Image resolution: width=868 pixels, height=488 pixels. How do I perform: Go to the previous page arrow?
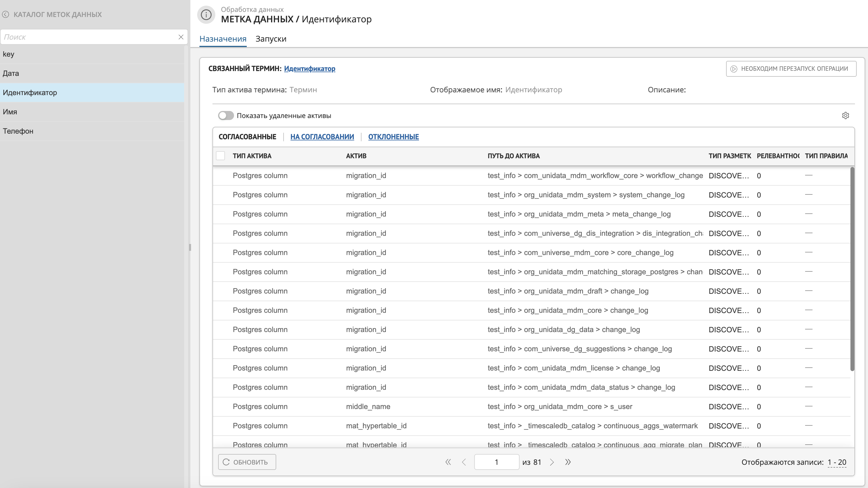464,462
